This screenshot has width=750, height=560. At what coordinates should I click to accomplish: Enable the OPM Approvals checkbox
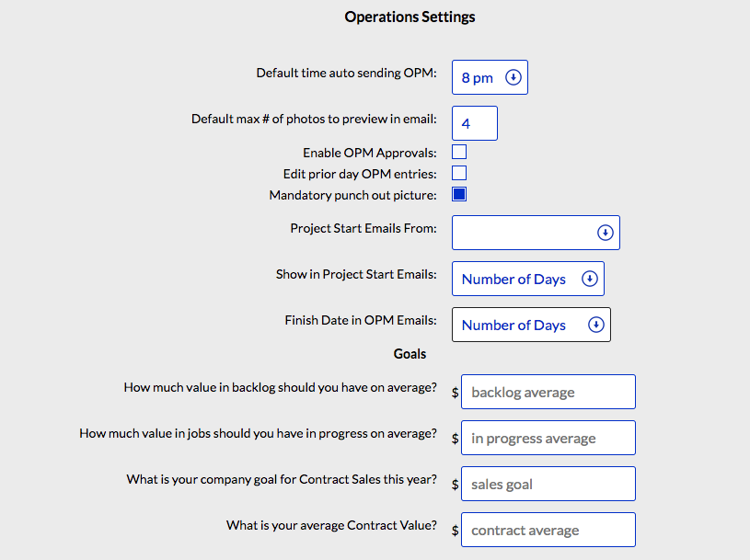[459, 152]
